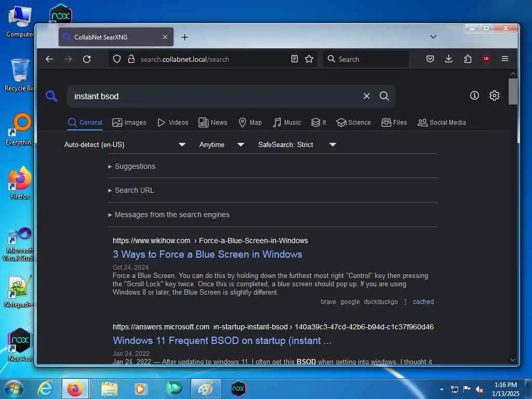This screenshot has height=399, width=532.
Task: Click the Firefox toolbar Search field
Action: [x=366, y=59]
